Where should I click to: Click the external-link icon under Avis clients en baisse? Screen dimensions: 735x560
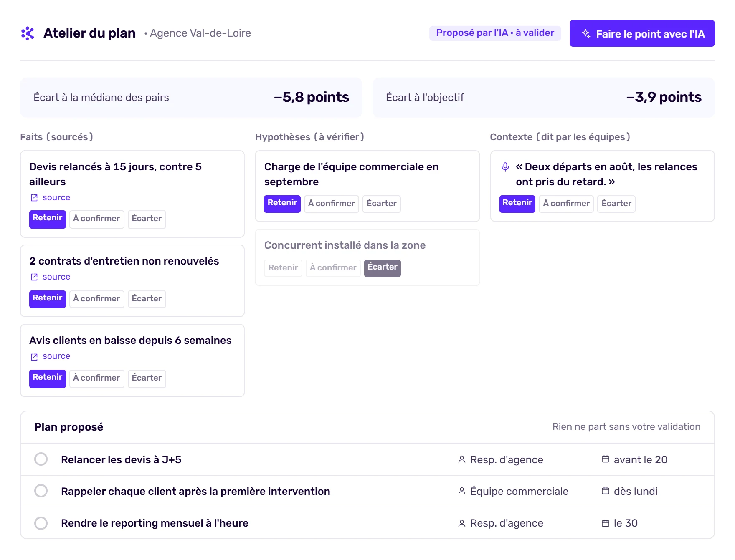click(34, 357)
